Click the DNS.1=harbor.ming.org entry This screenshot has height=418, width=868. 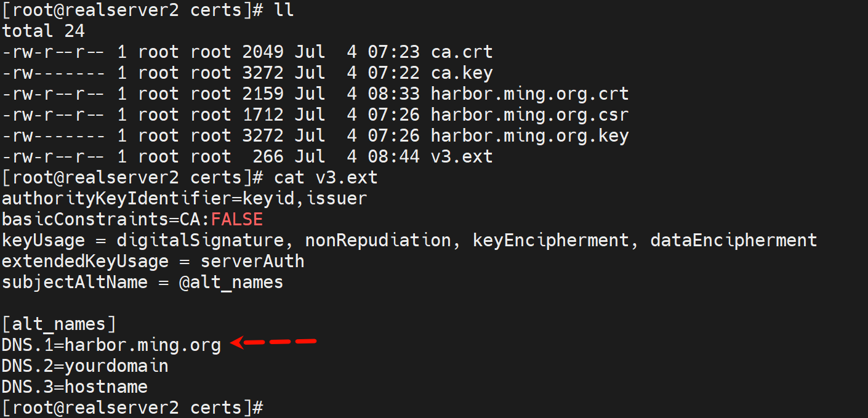pyautogui.click(x=111, y=345)
